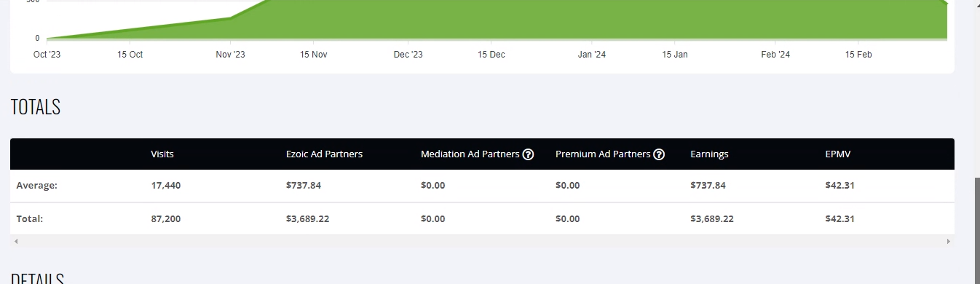The width and height of the screenshot is (980, 284).
Task: Click the Ezoic Ad Partners column header
Action: [x=324, y=154]
